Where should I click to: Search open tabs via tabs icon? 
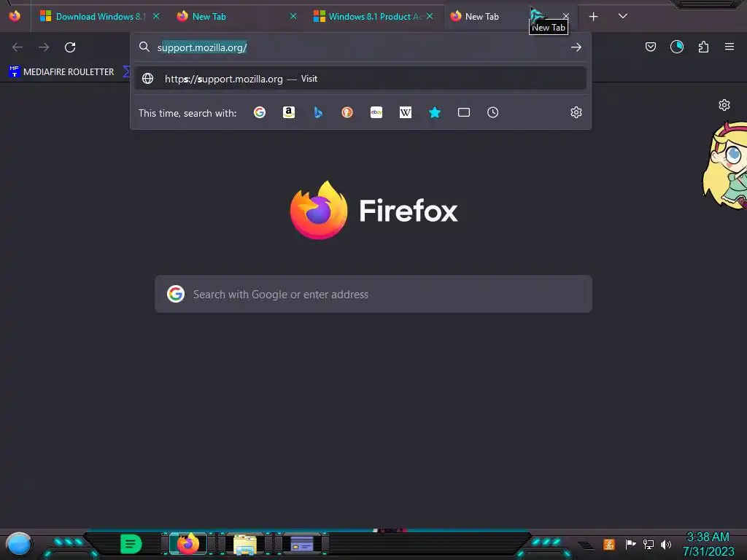coord(463,112)
